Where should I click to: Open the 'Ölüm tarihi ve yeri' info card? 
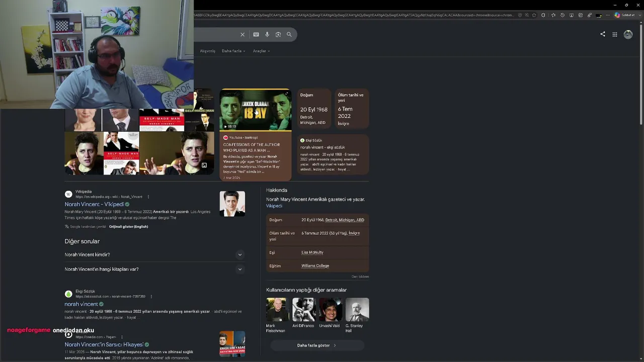(x=352, y=109)
